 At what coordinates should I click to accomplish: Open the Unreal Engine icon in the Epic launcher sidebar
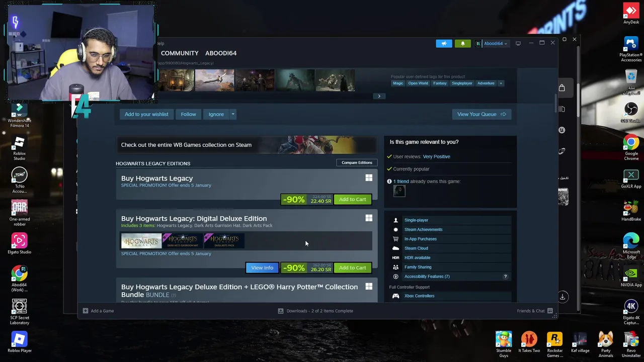pyautogui.click(x=562, y=130)
